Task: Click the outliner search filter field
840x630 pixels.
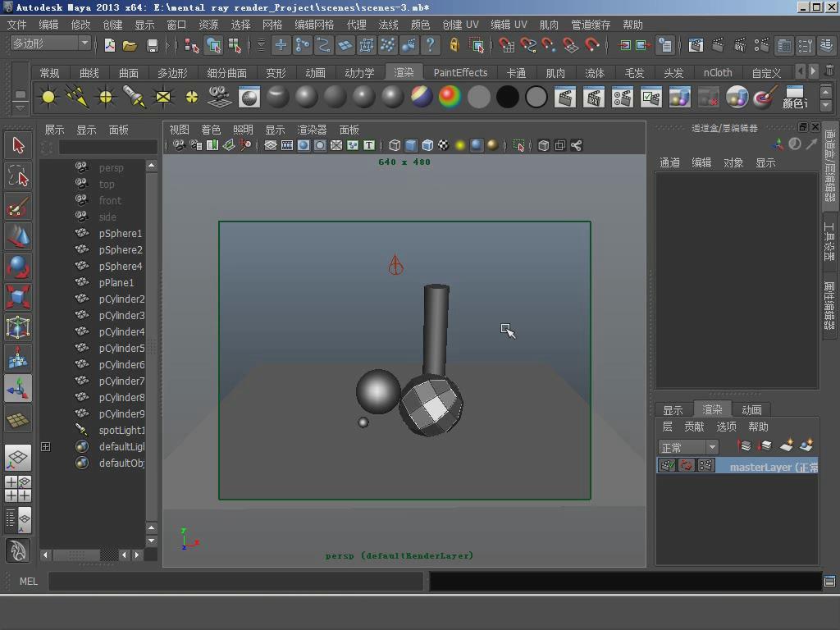Action: click(x=107, y=147)
